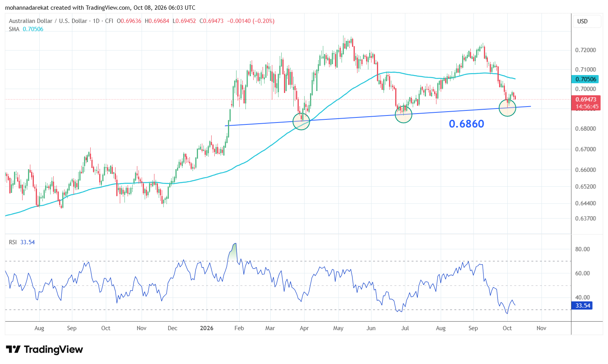Click the 40.00 RSI axis label
608x364 pixels.
click(582, 297)
